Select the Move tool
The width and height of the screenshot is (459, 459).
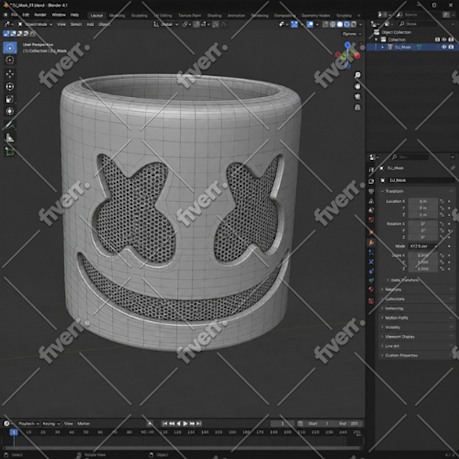pos(10,74)
